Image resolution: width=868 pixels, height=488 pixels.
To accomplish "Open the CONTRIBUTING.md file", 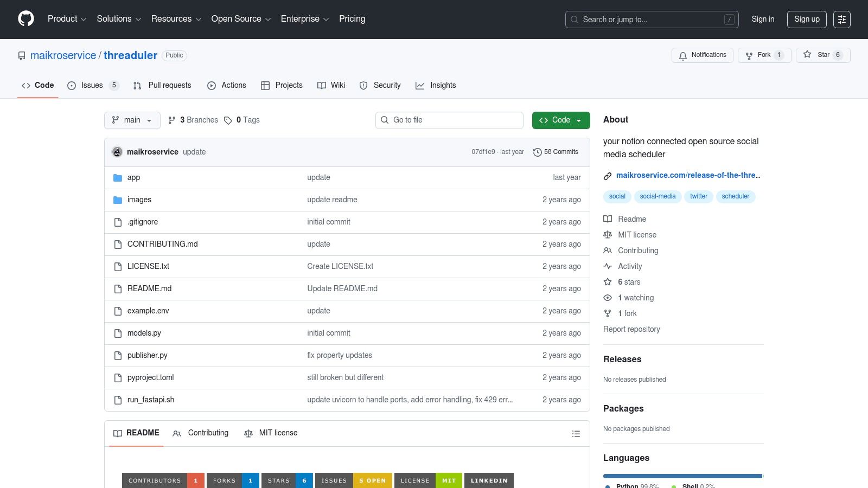I will (163, 245).
